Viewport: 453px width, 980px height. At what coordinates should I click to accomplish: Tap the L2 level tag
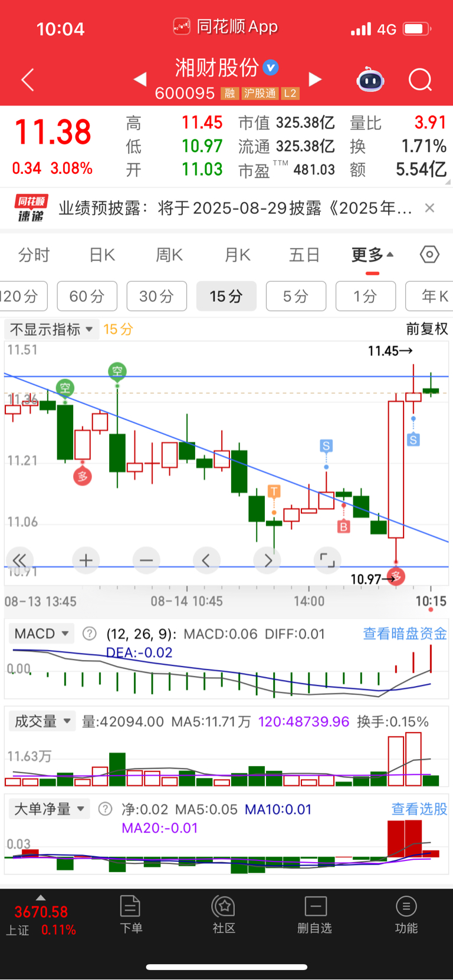[290, 93]
